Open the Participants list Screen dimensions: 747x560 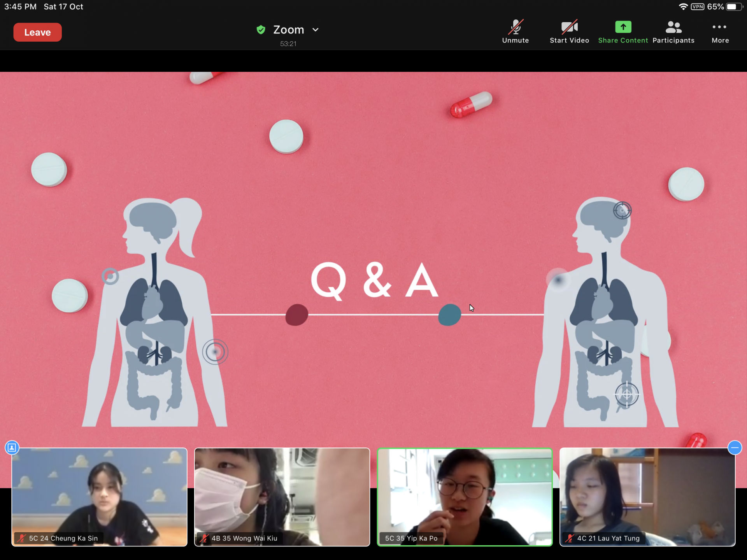(x=673, y=32)
